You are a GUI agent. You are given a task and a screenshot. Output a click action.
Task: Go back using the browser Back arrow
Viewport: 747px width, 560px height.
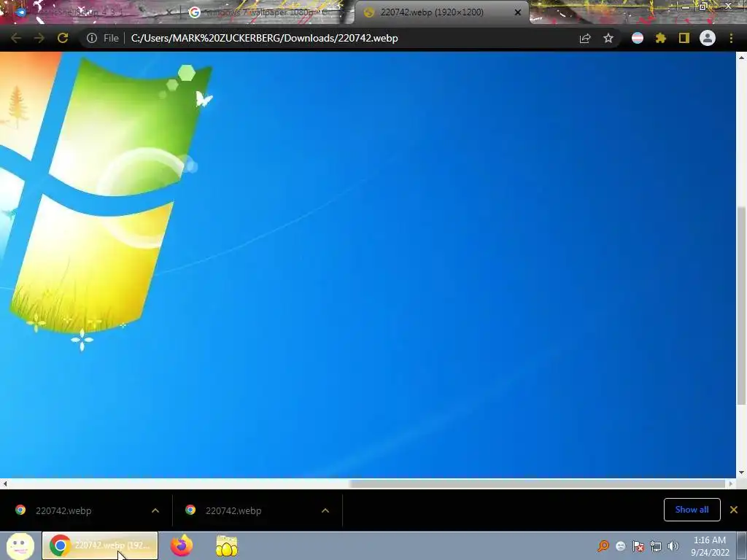point(16,38)
